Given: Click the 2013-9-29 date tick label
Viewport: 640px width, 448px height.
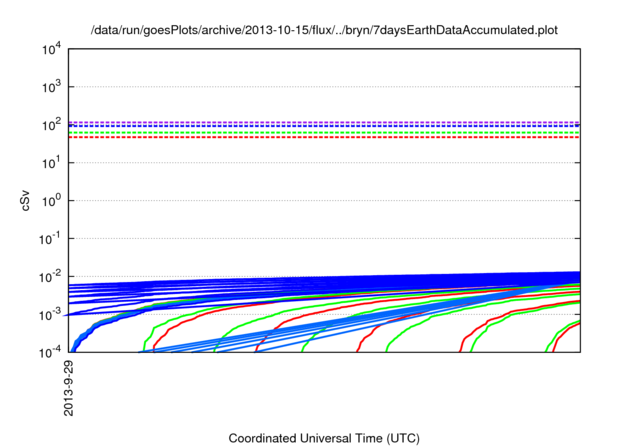Looking at the screenshot, I should (69, 388).
